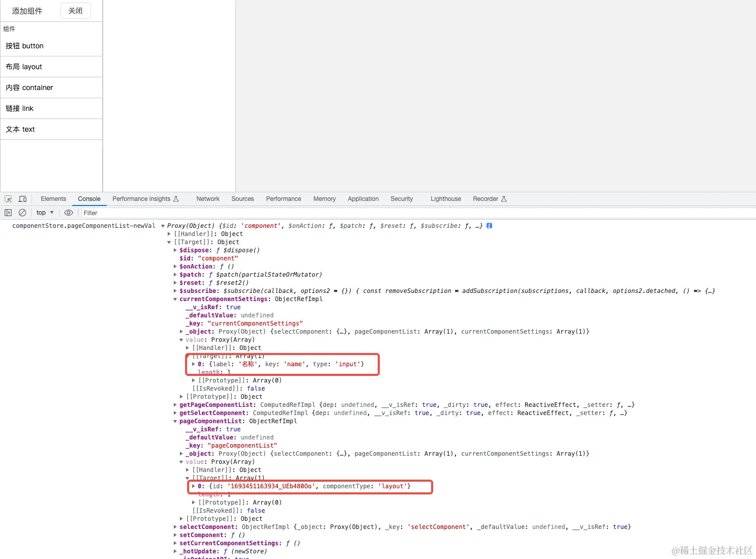Expand the $patch function entry
756x559 pixels.
coord(175,275)
